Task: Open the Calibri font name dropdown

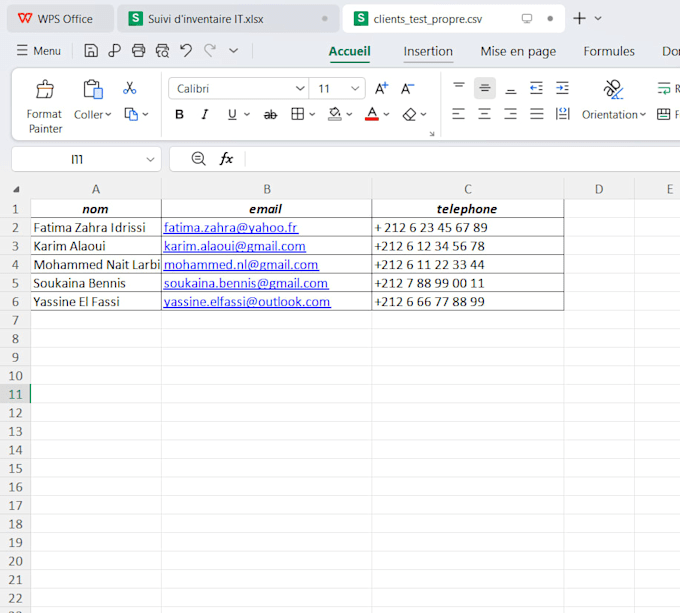Action: (300, 88)
